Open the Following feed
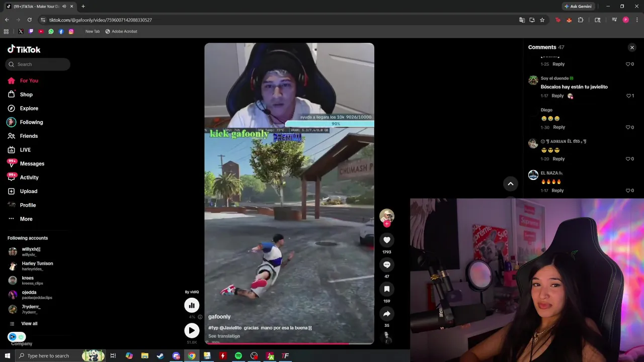This screenshot has height=362, width=644. tap(25, 122)
